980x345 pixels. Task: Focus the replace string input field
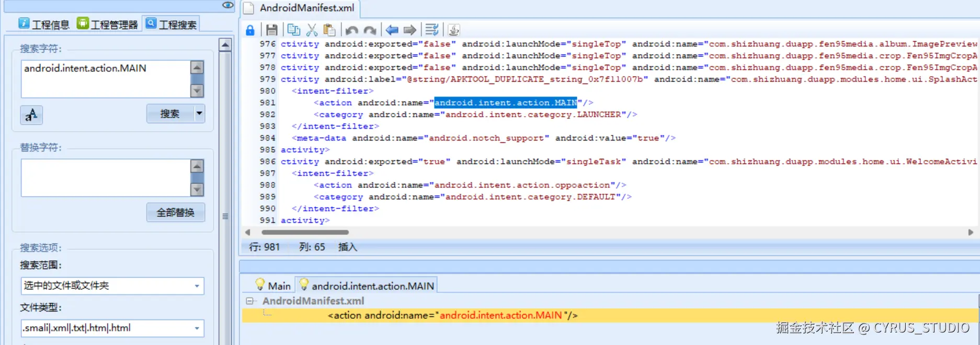(106, 178)
